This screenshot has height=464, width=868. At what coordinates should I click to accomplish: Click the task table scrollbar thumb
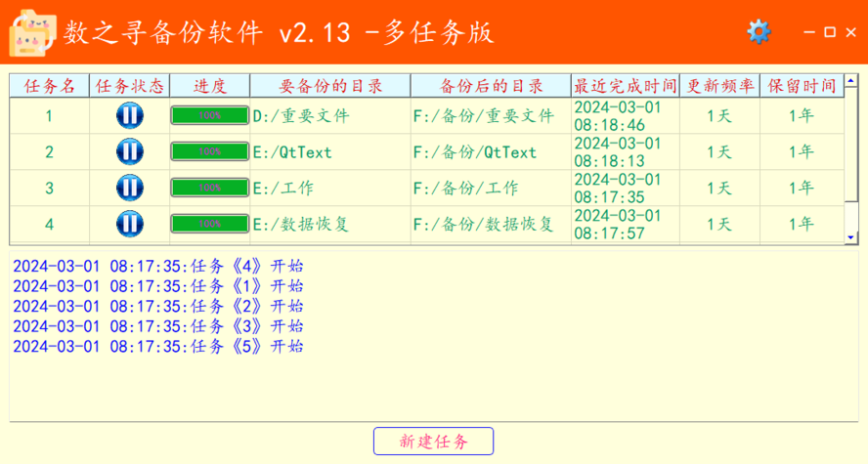pos(850,145)
